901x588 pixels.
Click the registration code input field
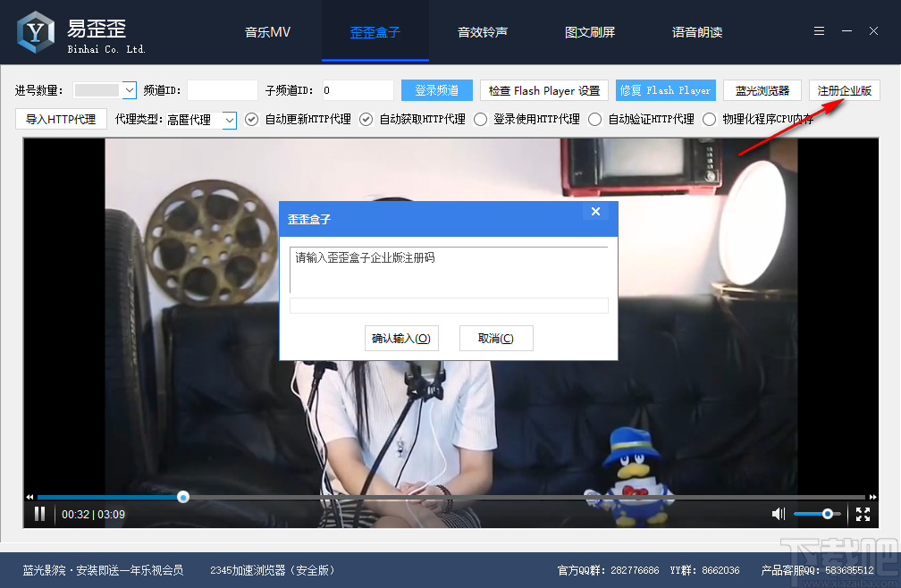(449, 305)
